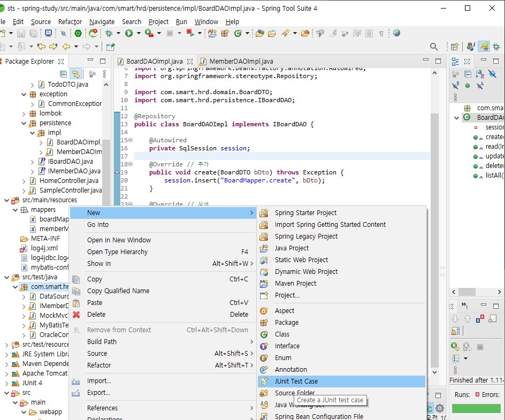Viewport: 505px width, 420px height.
Task: Click the Outline Sort alphabetically icon
Action: [480, 74]
